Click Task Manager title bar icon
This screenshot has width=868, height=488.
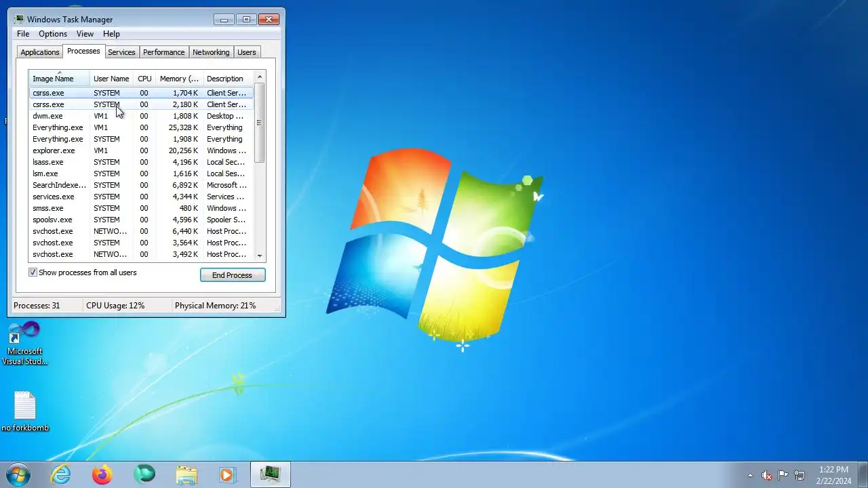(x=19, y=19)
